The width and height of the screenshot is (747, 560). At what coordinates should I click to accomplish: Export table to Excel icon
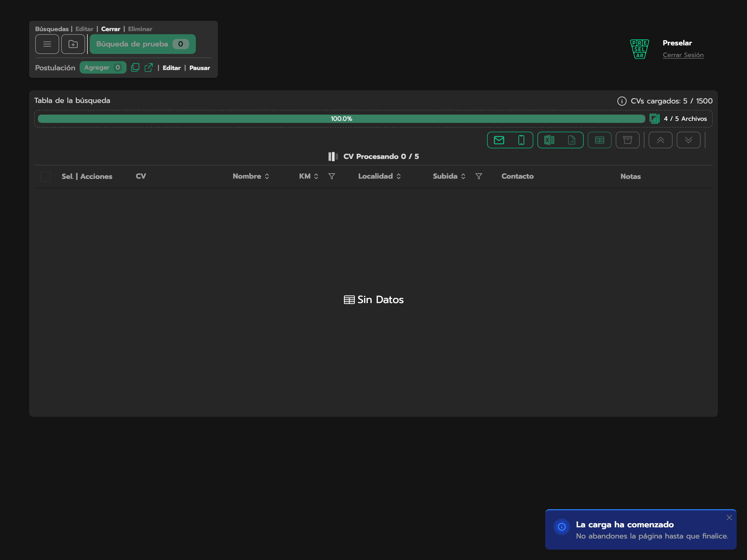[x=549, y=140]
